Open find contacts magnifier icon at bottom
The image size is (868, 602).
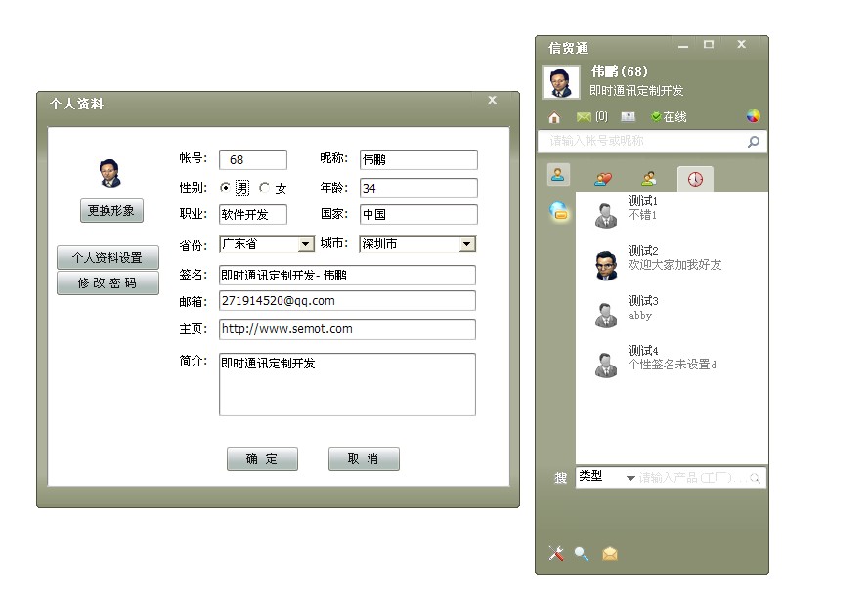[x=582, y=553]
